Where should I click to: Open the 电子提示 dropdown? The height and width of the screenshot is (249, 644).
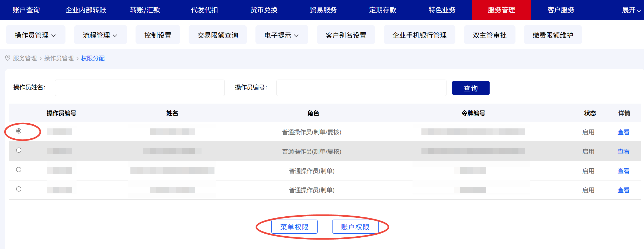click(x=281, y=35)
